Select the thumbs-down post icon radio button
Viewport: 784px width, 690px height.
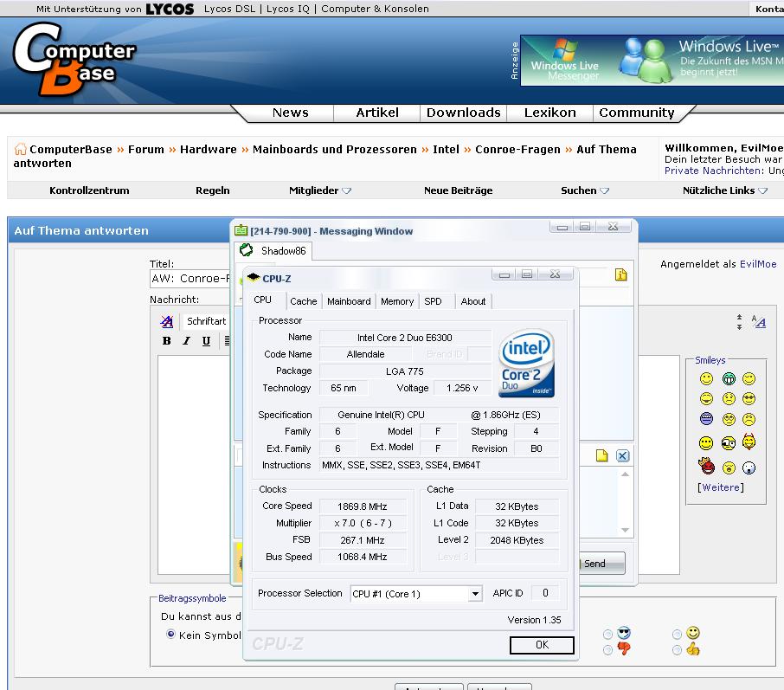pos(607,650)
